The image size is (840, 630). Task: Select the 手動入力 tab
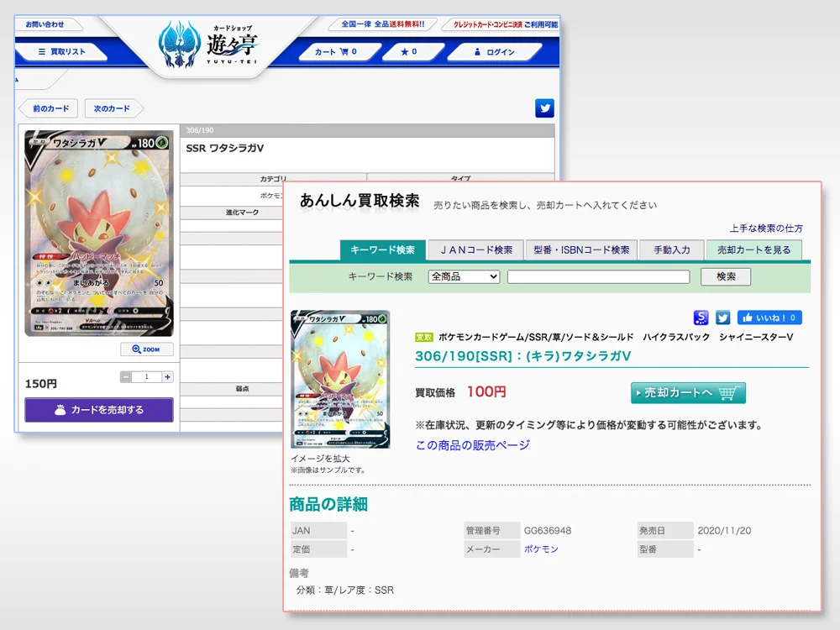pyautogui.click(x=672, y=250)
